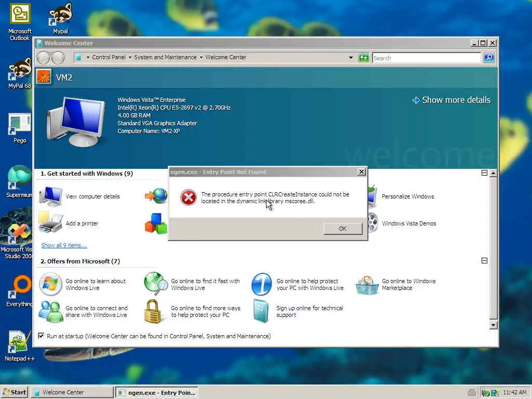The width and height of the screenshot is (532, 399).
Task: Click the colored blocks icon
Action: click(156, 223)
